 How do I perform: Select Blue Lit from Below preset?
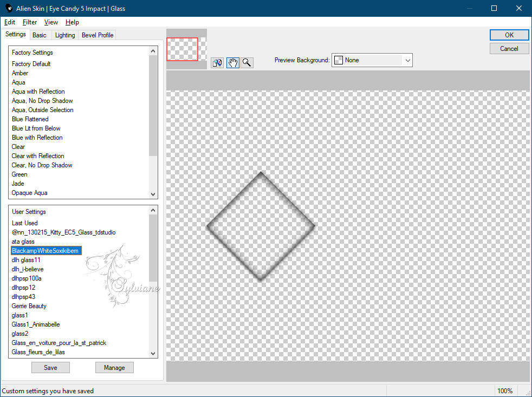click(x=36, y=128)
